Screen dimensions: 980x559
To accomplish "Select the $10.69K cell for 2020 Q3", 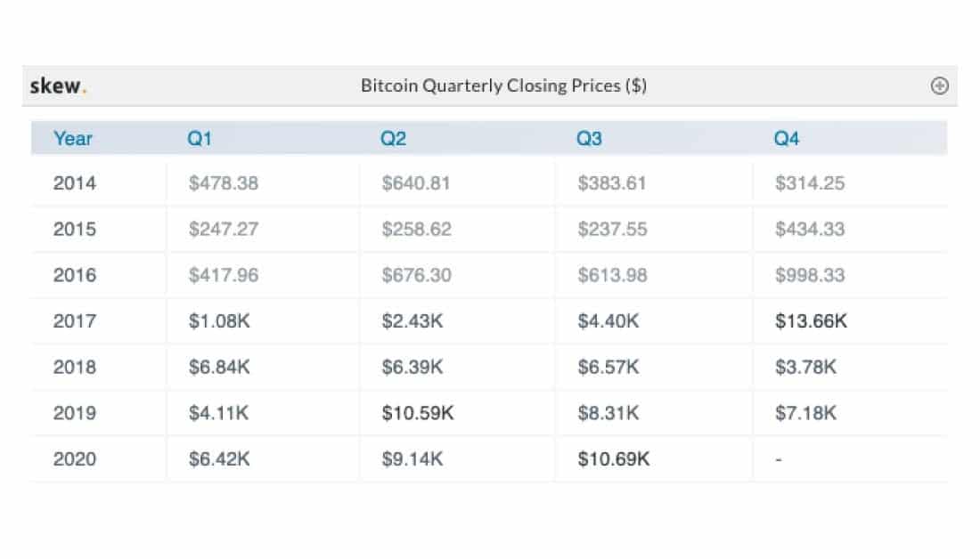I will (x=614, y=459).
